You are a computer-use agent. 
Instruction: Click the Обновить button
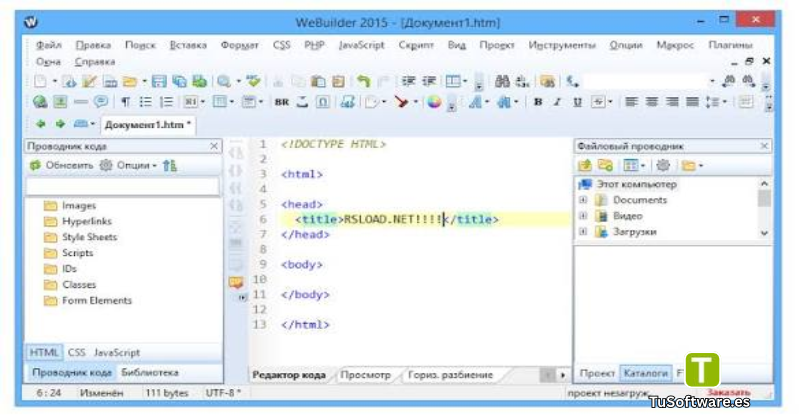coord(62,165)
